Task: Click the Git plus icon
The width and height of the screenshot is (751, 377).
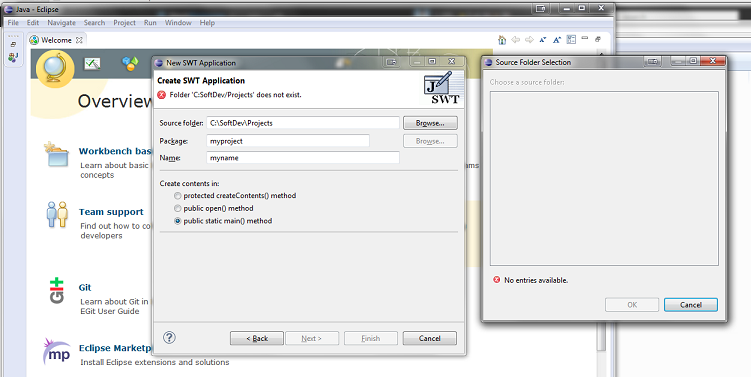Action: (x=57, y=290)
